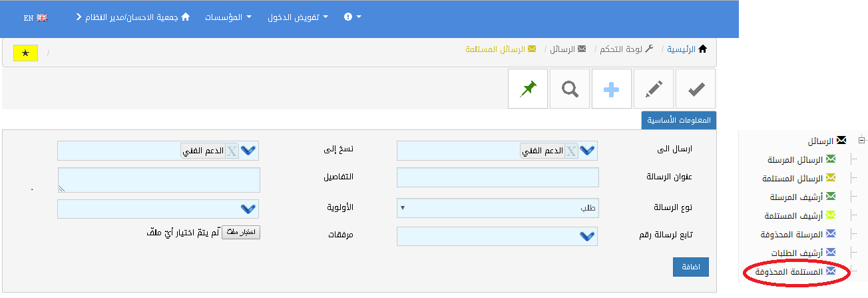The height and width of the screenshot is (298, 868).
Task: Select the المعلومات الأساسية tab
Action: (678, 120)
